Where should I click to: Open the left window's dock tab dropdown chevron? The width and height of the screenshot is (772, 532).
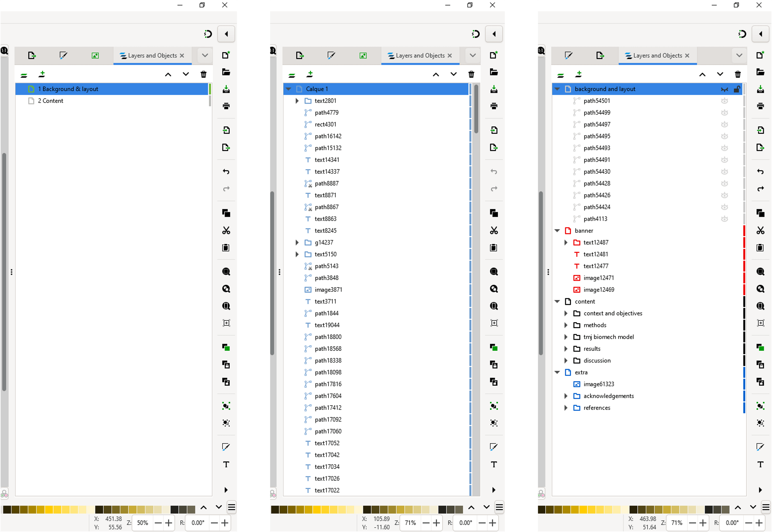click(205, 55)
